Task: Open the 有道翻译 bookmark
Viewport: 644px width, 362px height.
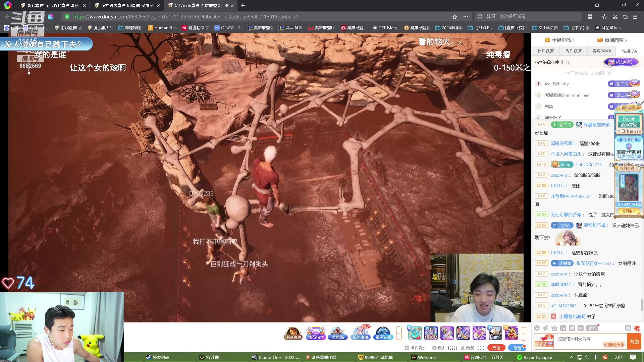Action: pos(195,28)
